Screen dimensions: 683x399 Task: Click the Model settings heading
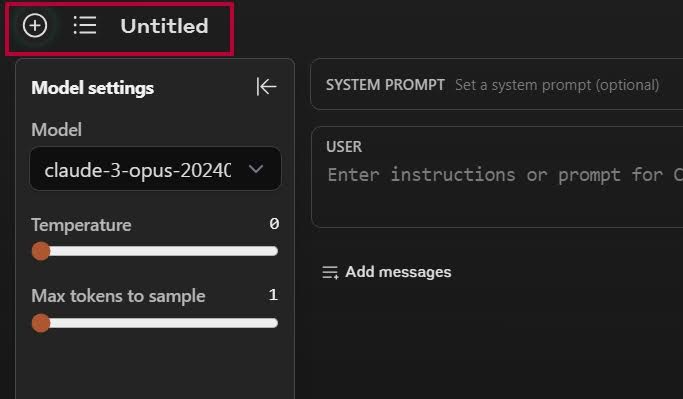click(x=93, y=88)
